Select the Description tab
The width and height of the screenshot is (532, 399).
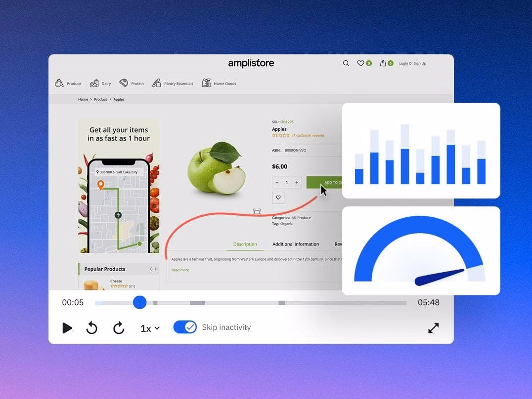click(245, 244)
